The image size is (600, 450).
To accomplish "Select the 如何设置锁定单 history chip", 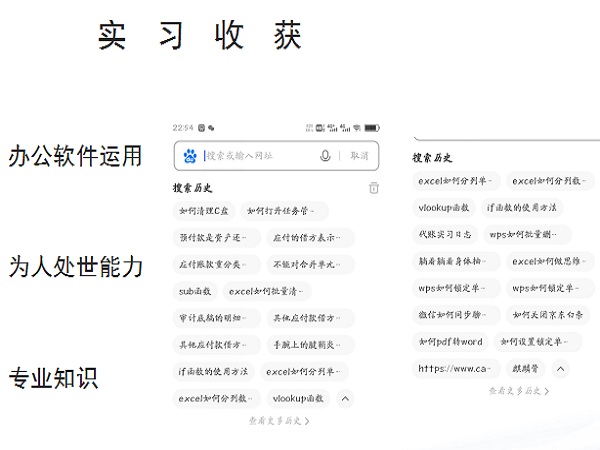I will tap(538, 342).
